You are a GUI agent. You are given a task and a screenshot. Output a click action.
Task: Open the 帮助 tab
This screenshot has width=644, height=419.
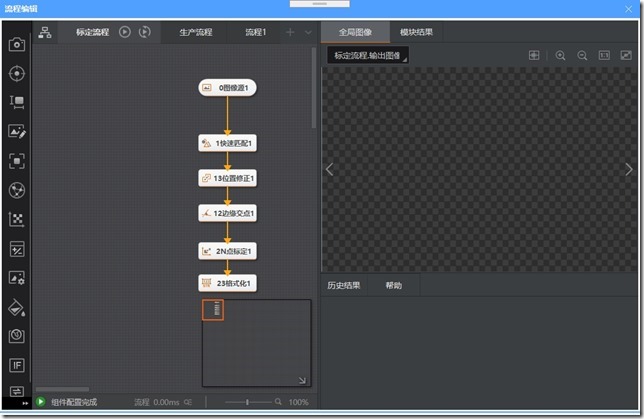click(x=393, y=285)
